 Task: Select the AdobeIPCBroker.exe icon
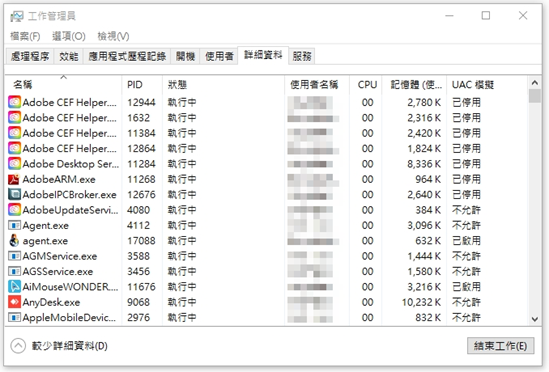coord(14,194)
